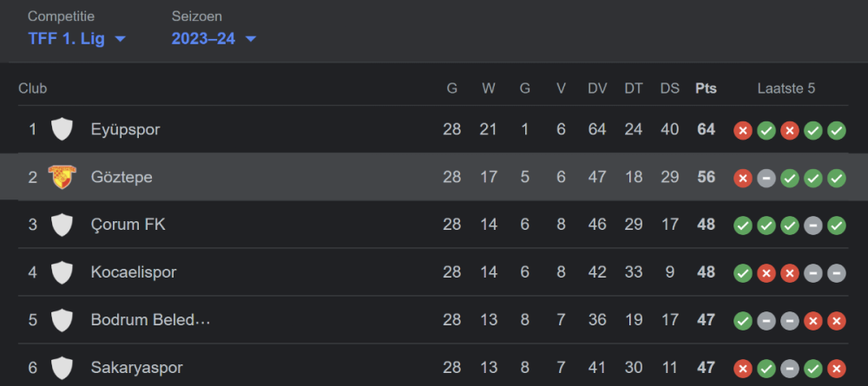Click Çorum FK's most recent win icon
This screenshot has height=386, width=868.
pos(837,226)
